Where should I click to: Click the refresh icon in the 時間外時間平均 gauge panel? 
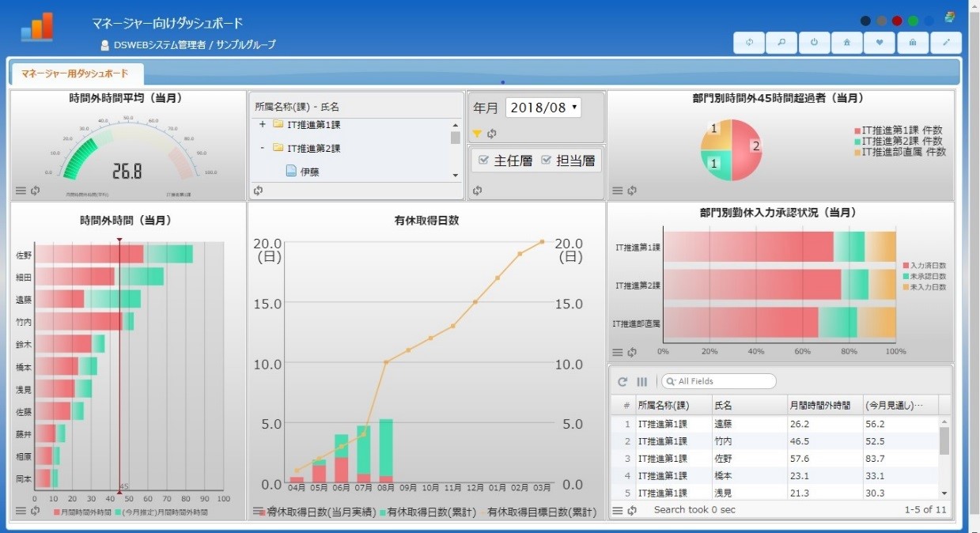[x=36, y=190]
